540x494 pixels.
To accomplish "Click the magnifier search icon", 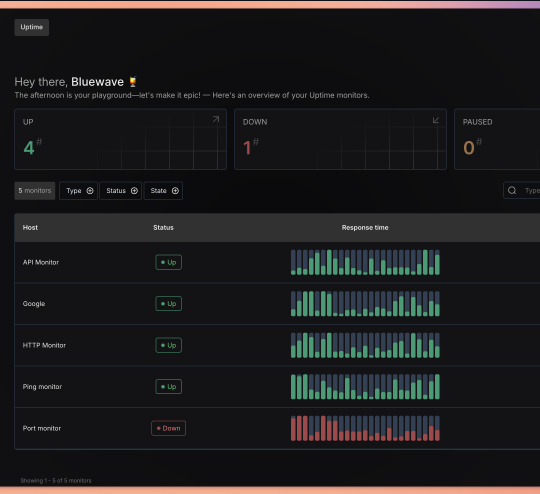I will click(512, 190).
